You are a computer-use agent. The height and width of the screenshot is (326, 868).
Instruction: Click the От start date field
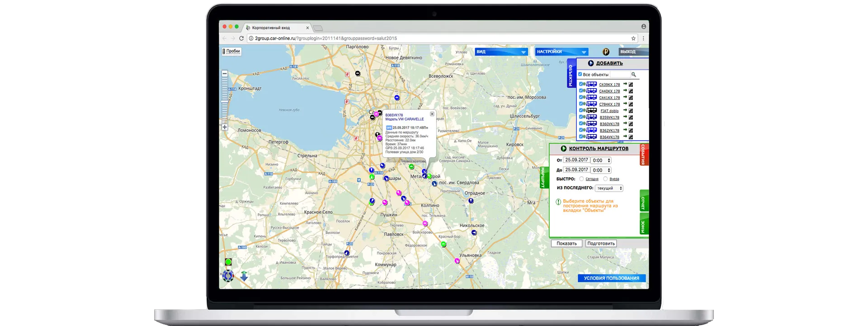click(576, 160)
